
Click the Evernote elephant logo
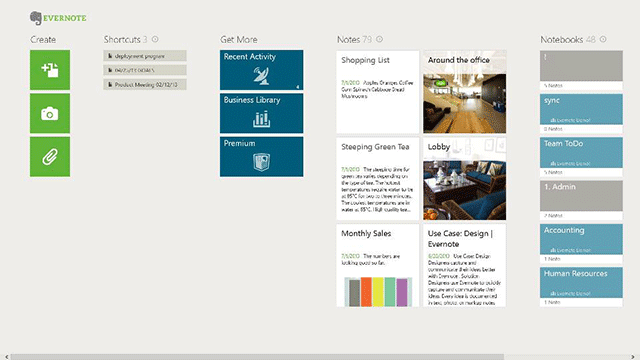click(x=36, y=18)
